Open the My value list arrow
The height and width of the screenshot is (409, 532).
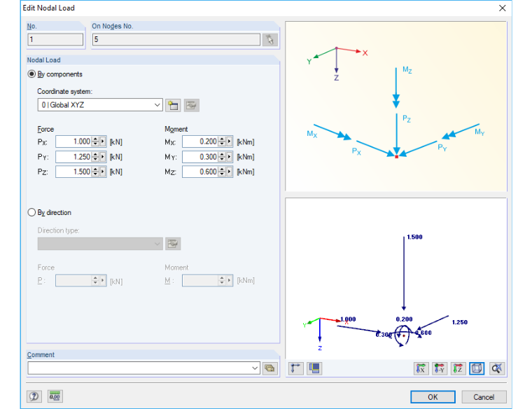(x=230, y=156)
